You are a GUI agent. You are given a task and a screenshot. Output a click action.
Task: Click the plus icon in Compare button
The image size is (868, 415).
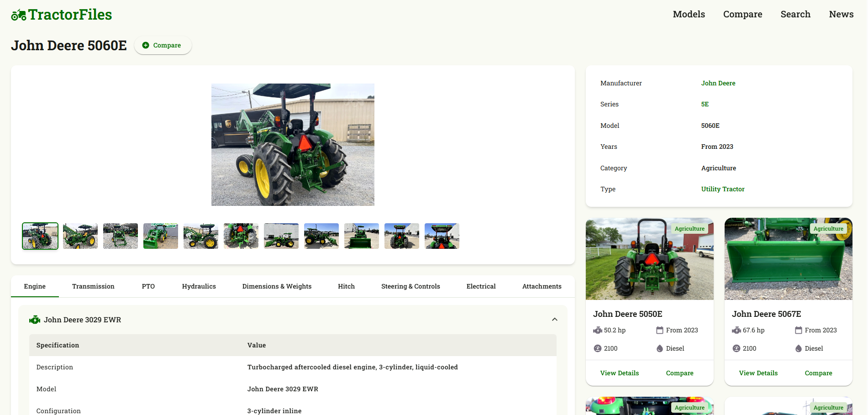[x=146, y=45]
